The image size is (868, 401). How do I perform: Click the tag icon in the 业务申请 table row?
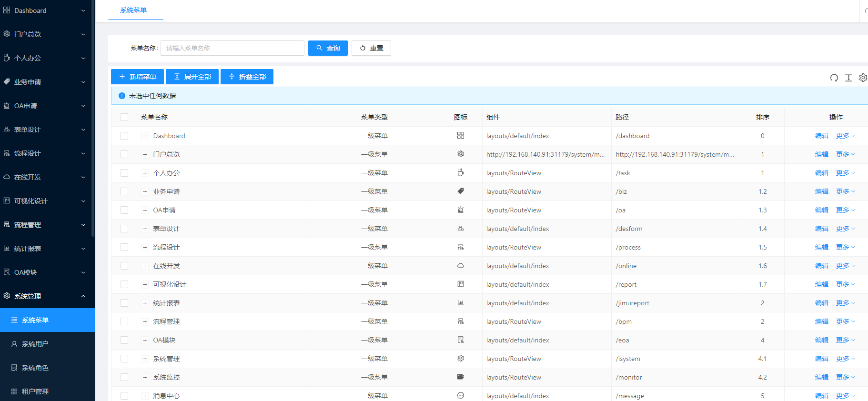coord(461,191)
